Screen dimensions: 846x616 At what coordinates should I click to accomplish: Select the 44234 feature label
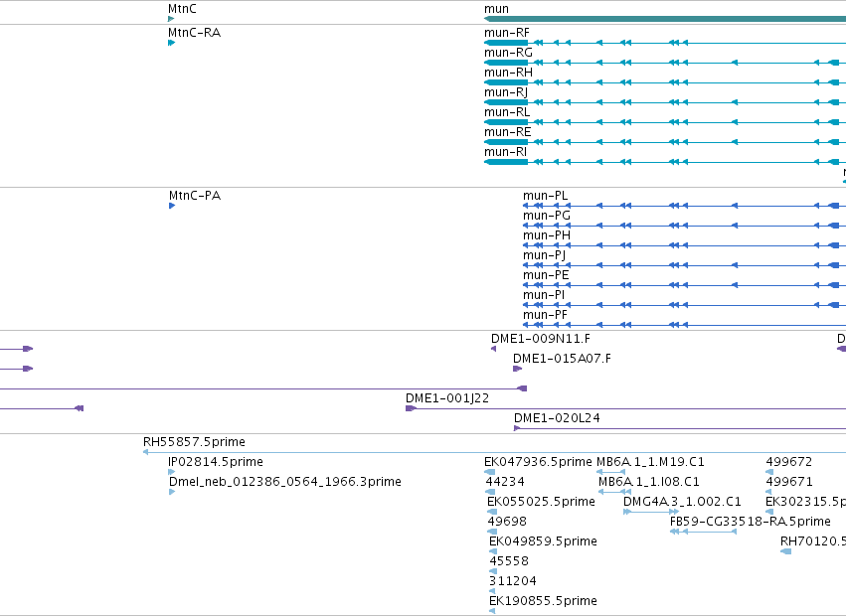click(x=505, y=482)
